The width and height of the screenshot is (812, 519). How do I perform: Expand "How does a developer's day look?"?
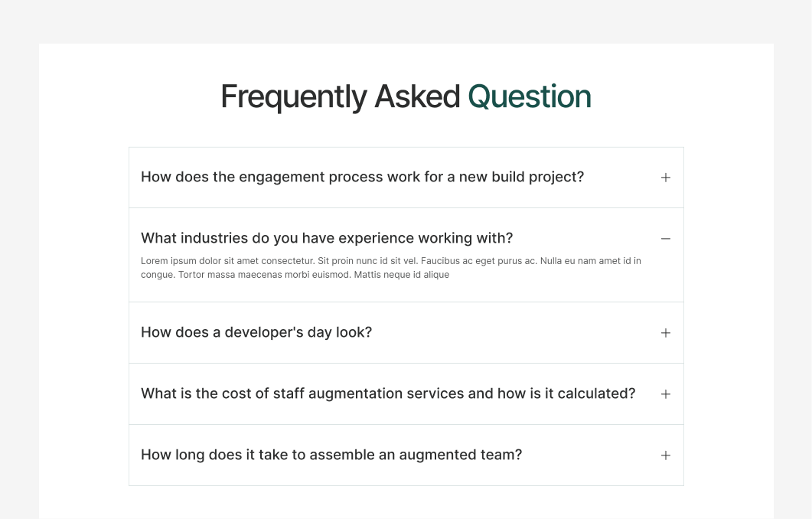pyautogui.click(x=256, y=332)
